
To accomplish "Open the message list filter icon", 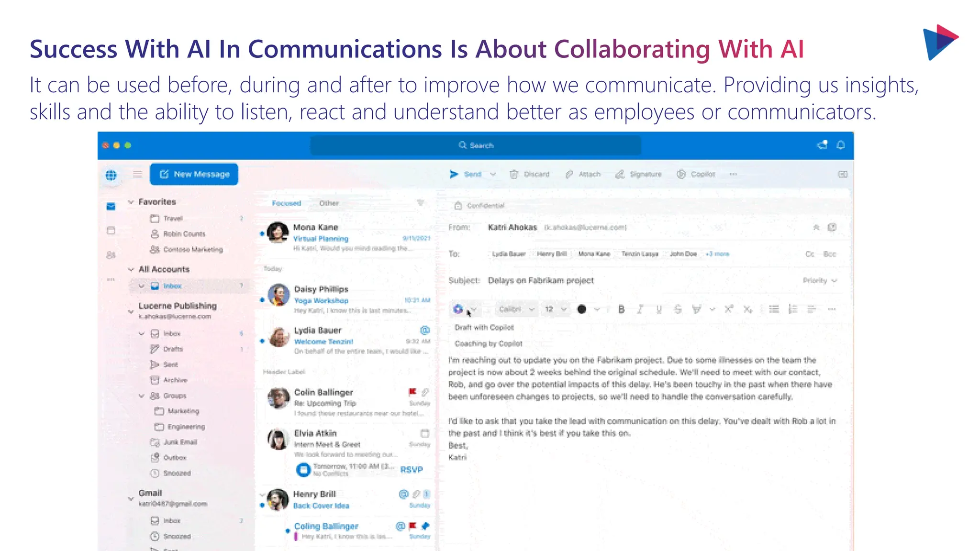I will 421,203.
